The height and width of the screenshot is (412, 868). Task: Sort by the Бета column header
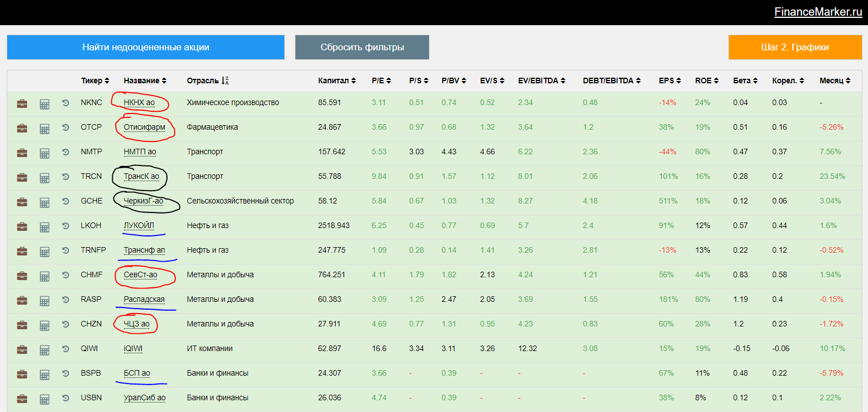pos(746,80)
